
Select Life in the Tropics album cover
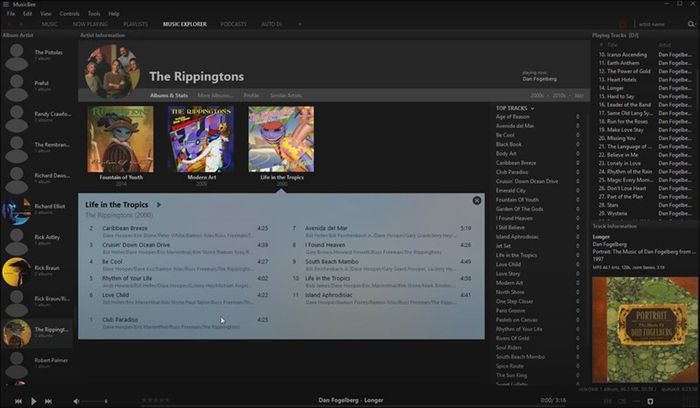(281, 139)
